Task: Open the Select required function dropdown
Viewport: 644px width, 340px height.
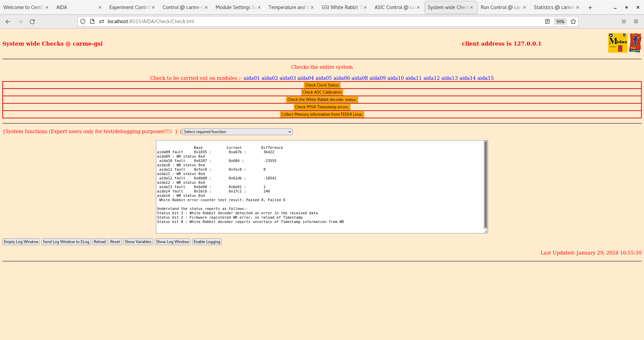Action: 237,132
